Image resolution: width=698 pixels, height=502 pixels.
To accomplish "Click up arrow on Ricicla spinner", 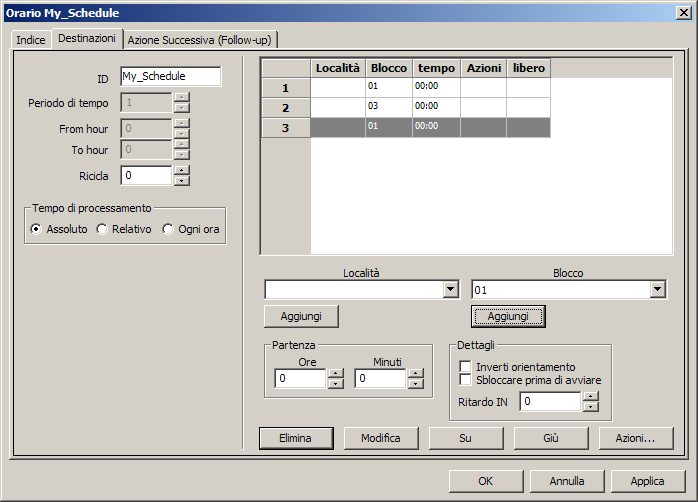I will tap(181, 171).
